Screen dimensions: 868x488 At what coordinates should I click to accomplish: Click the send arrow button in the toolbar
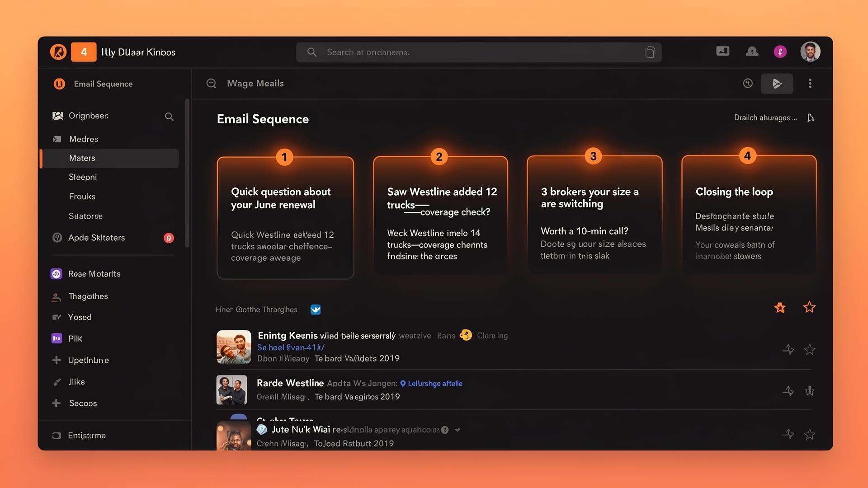tap(777, 84)
